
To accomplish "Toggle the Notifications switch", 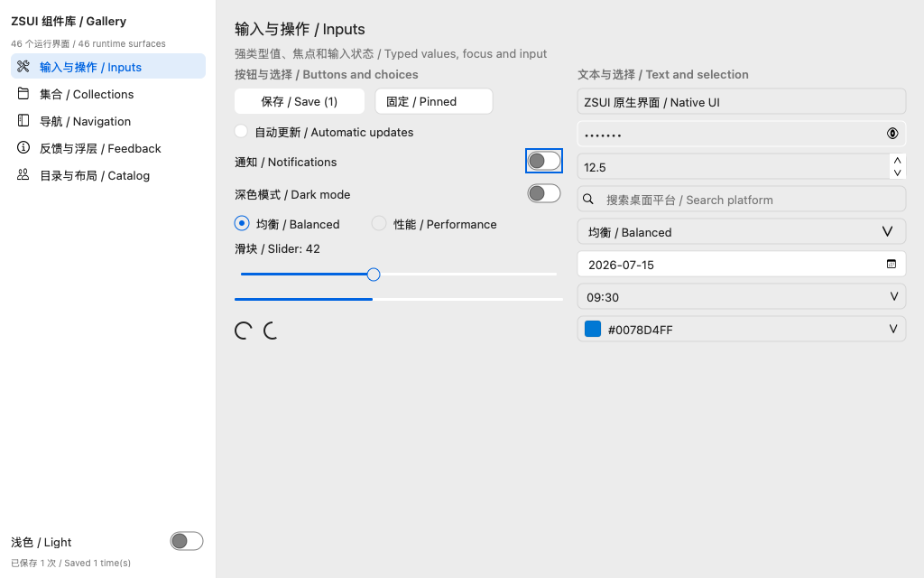I will 544,161.
